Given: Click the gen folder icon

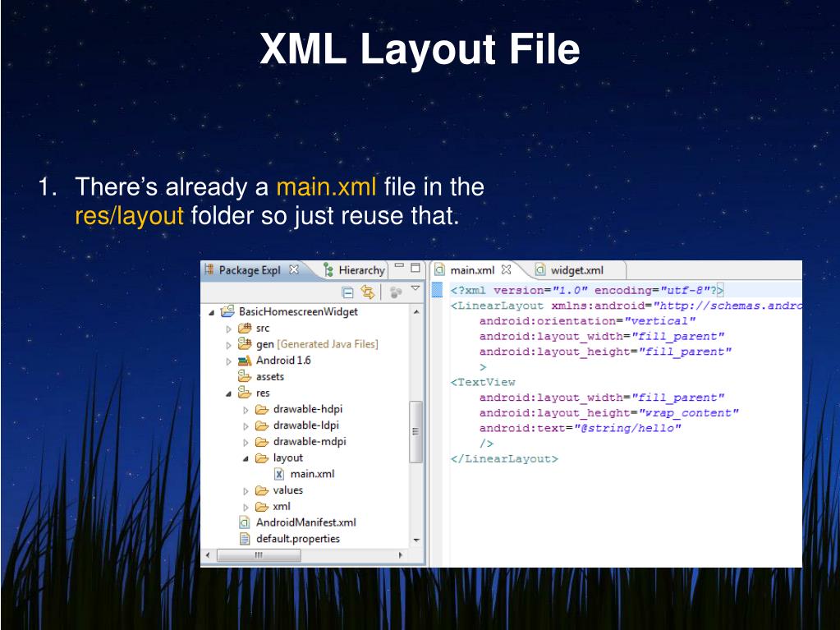Looking at the screenshot, I should click(245, 343).
